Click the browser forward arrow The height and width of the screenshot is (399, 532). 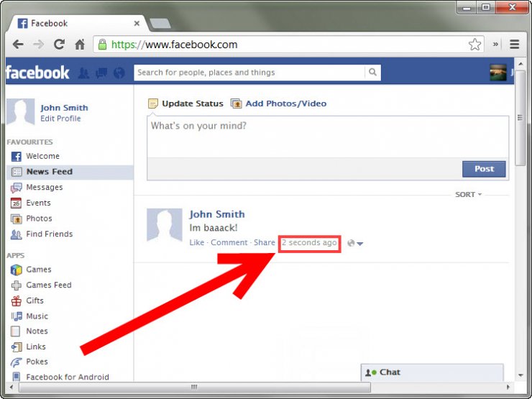click(39, 45)
